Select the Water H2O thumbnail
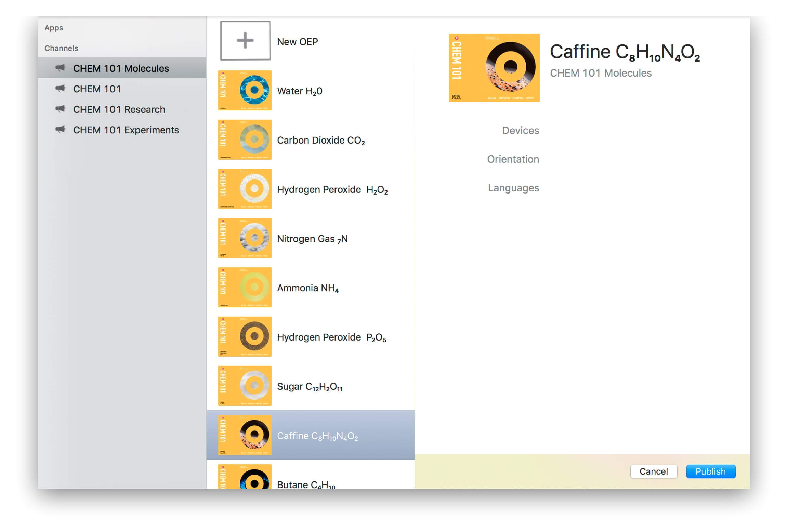This screenshot has width=801, height=532. click(245, 90)
